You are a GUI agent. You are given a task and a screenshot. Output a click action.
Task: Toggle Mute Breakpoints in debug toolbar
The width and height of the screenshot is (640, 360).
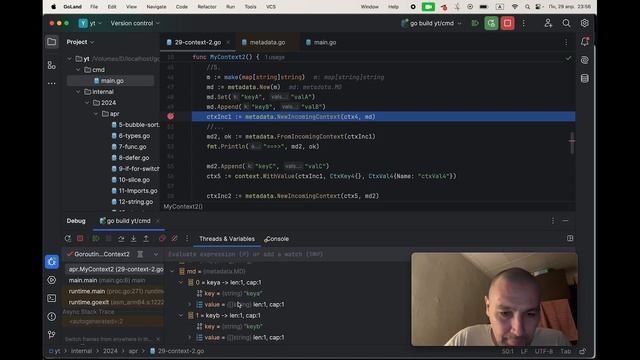point(174,238)
